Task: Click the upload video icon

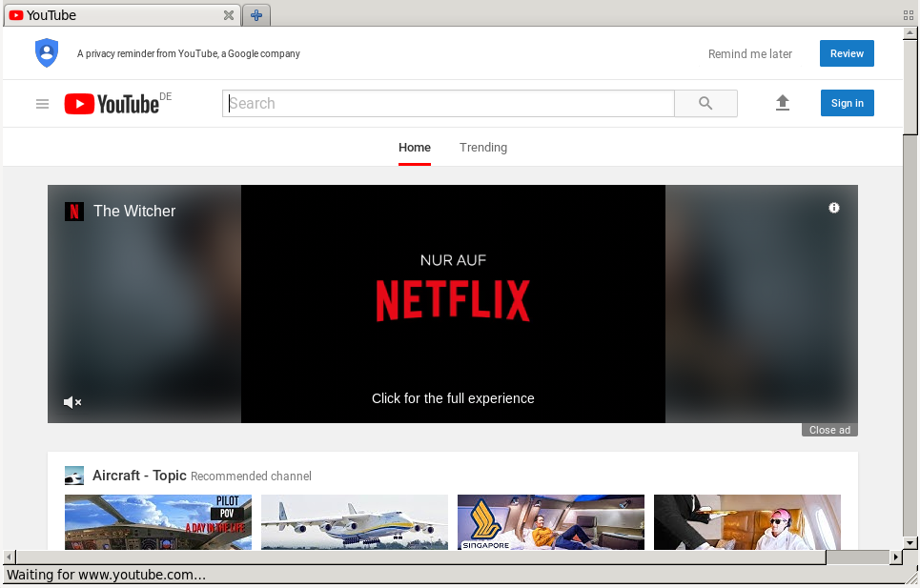Action: point(782,103)
